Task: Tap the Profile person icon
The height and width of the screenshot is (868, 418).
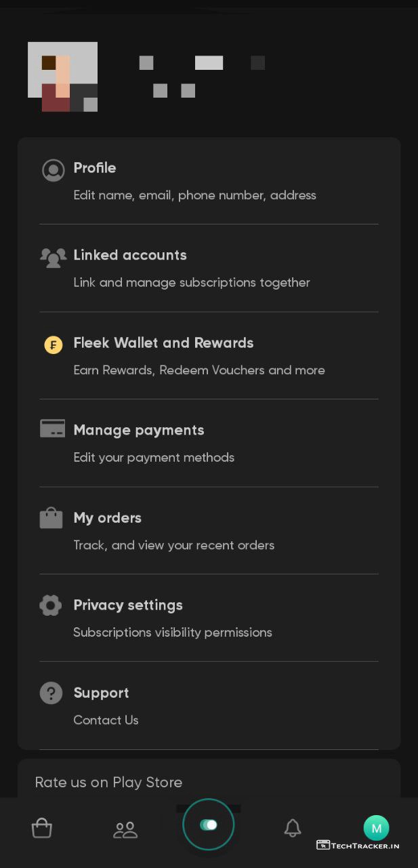Action: click(x=53, y=170)
